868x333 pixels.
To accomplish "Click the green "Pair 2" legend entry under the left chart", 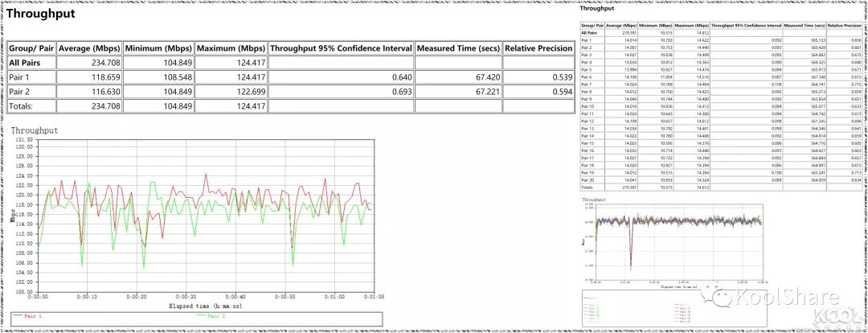I will click(x=211, y=316).
